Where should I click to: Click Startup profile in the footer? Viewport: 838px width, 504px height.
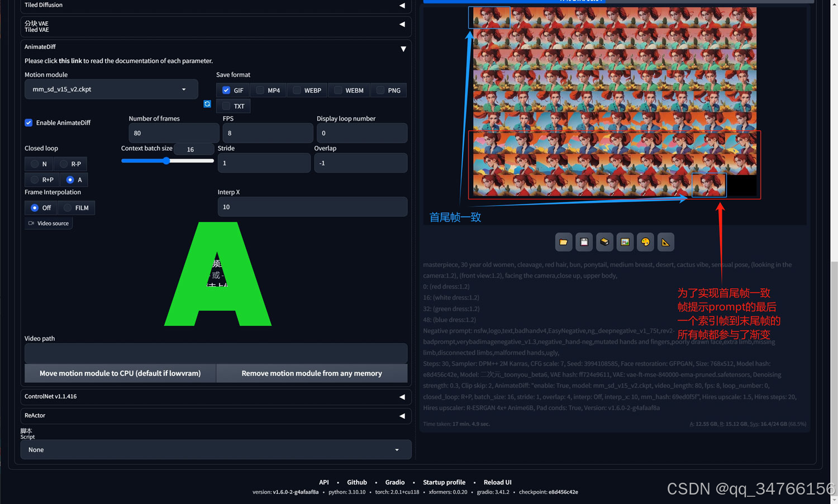coord(444,482)
